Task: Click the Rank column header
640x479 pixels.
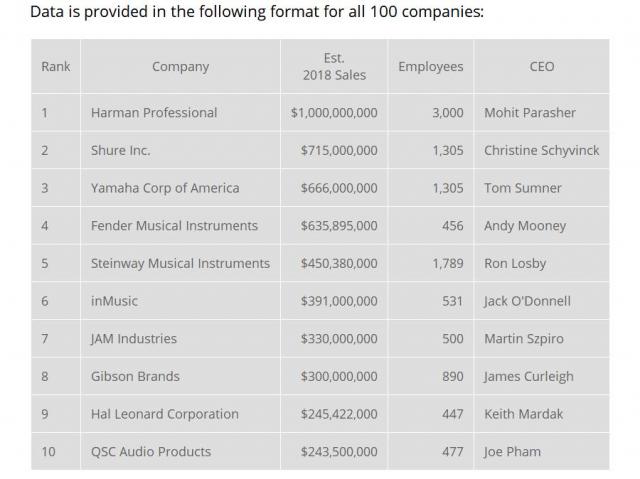Action: click(x=56, y=67)
